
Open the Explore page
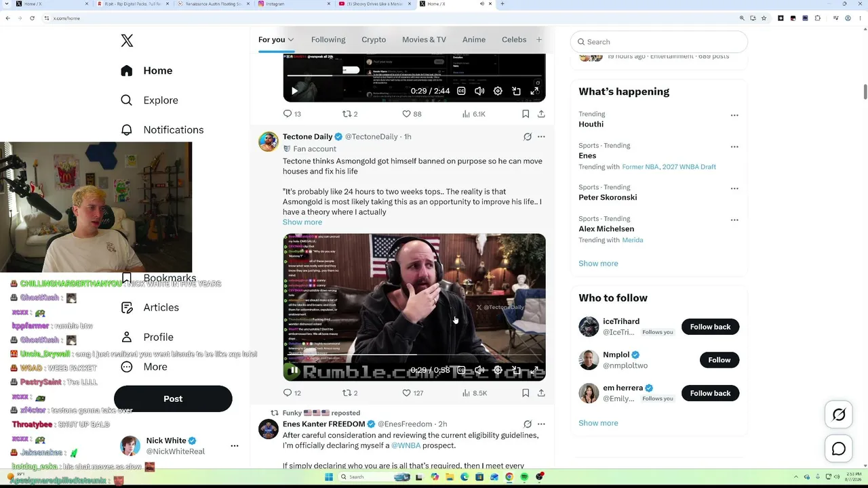(149, 100)
